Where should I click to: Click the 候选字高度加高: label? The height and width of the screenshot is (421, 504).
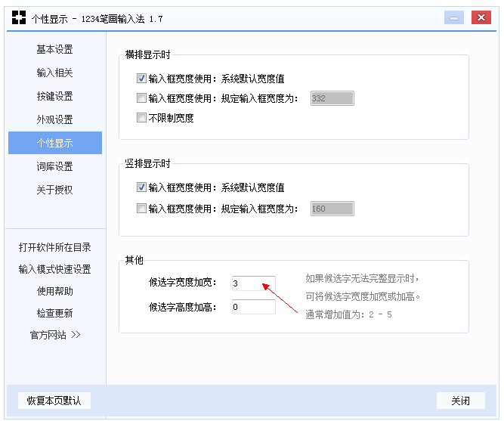pyautogui.click(x=182, y=307)
